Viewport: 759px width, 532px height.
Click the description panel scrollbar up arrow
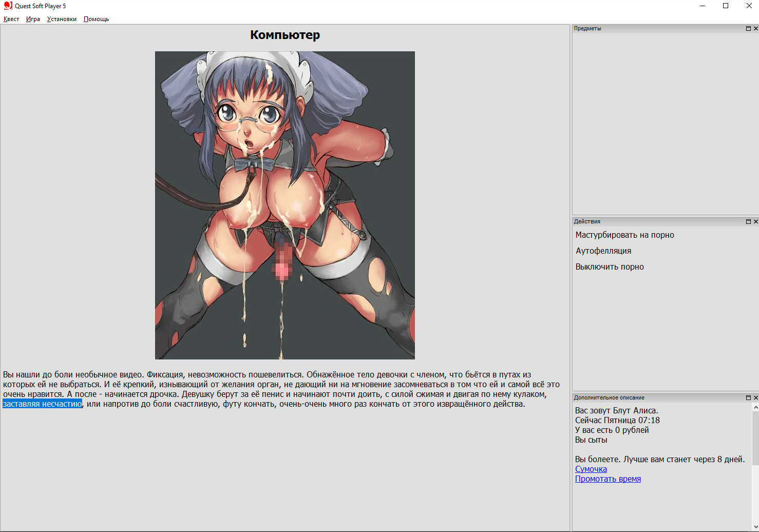pyautogui.click(x=755, y=407)
